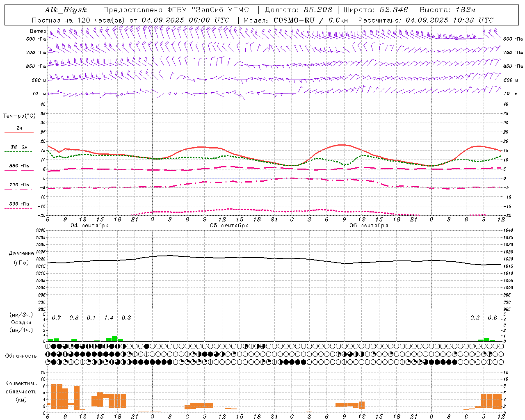Click the precipitation value '0.7'

point(57,318)
